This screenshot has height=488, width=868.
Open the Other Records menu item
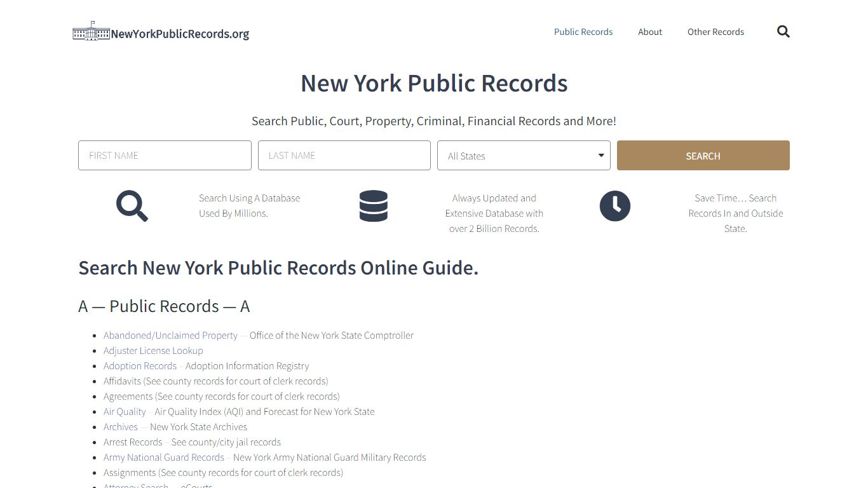click(715, 31)
